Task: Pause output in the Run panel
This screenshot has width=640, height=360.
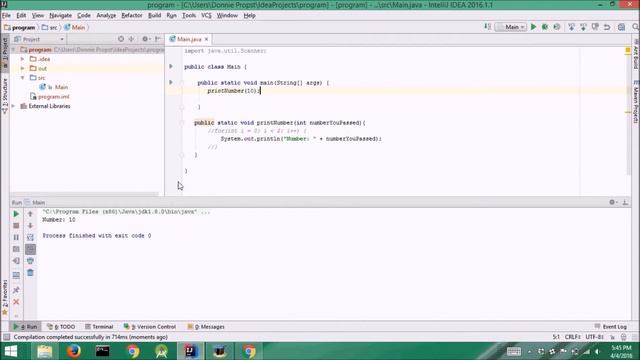Action: (16, 237)
